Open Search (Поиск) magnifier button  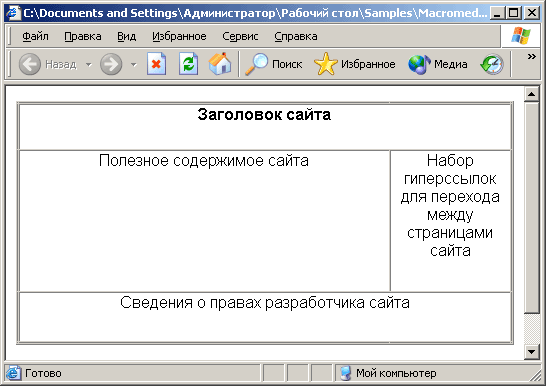274,64
